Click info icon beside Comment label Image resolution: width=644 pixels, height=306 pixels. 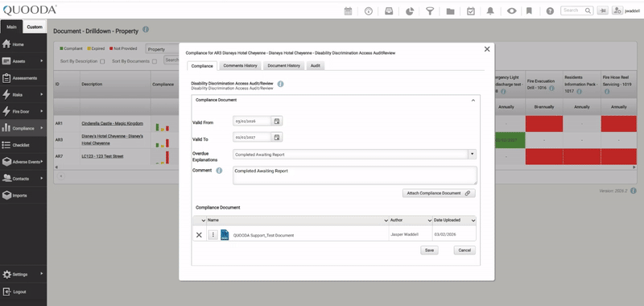tap(219, 171)
